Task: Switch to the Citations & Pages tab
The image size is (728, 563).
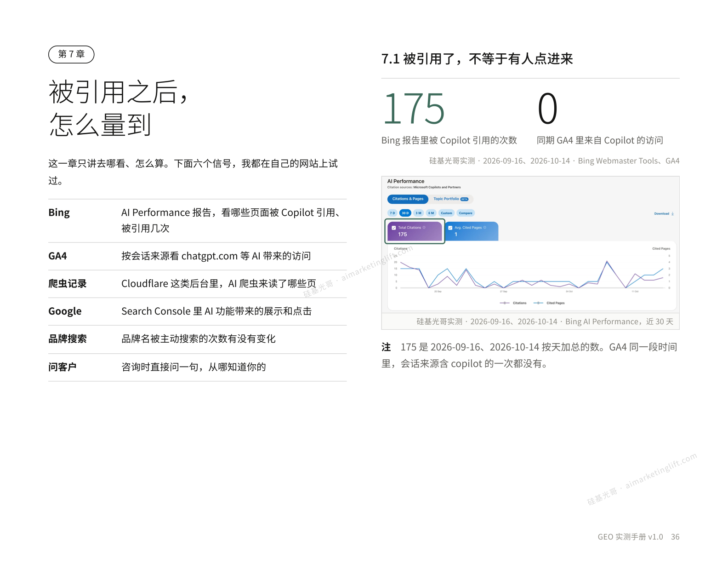Action: pos(408,199)
